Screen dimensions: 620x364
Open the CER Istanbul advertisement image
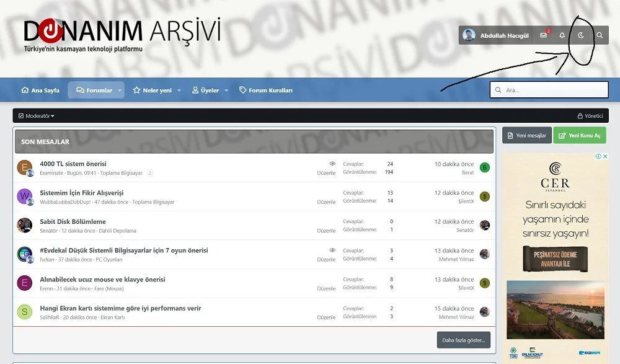coord(556,257)
